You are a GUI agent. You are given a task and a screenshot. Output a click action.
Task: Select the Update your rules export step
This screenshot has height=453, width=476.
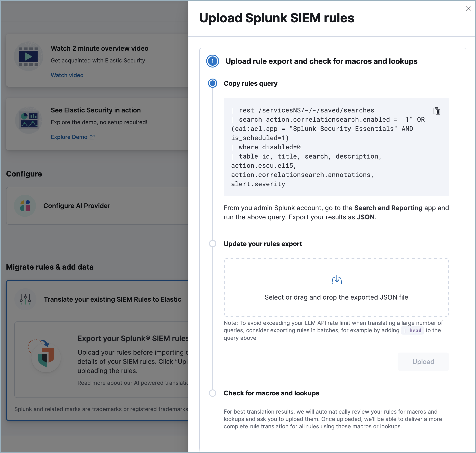(212, 244)
